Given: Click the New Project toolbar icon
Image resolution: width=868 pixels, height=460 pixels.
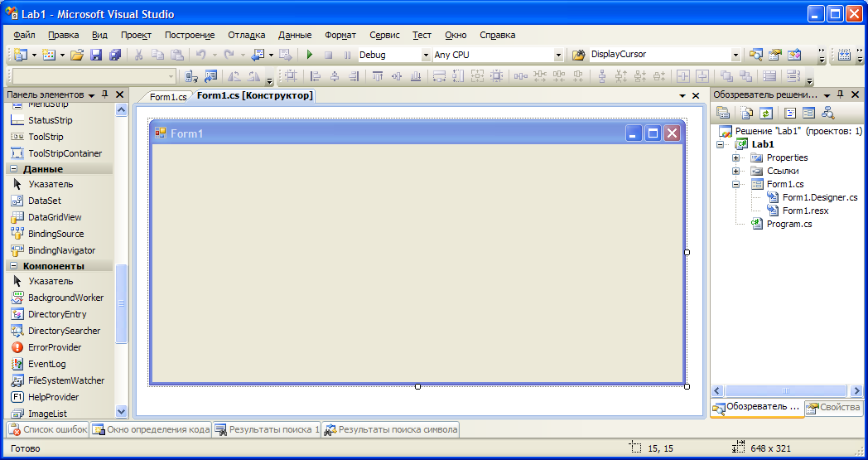Looking at the screenshot, I should pos(21,55).
